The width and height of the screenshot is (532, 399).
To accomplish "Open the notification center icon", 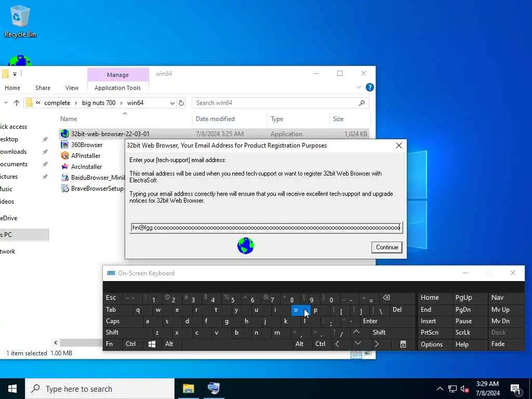I will point(515,389).
